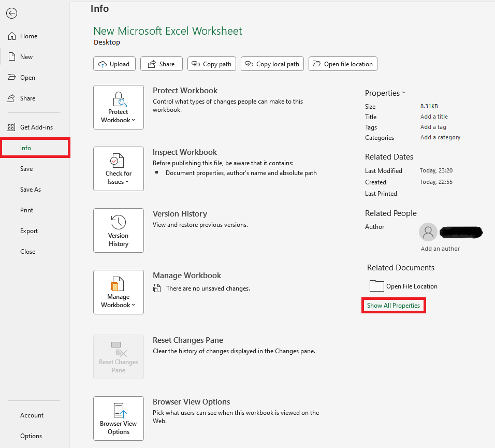Open the Export page
The width and height of the screenshot is (495, 448).
coord(29,231)
